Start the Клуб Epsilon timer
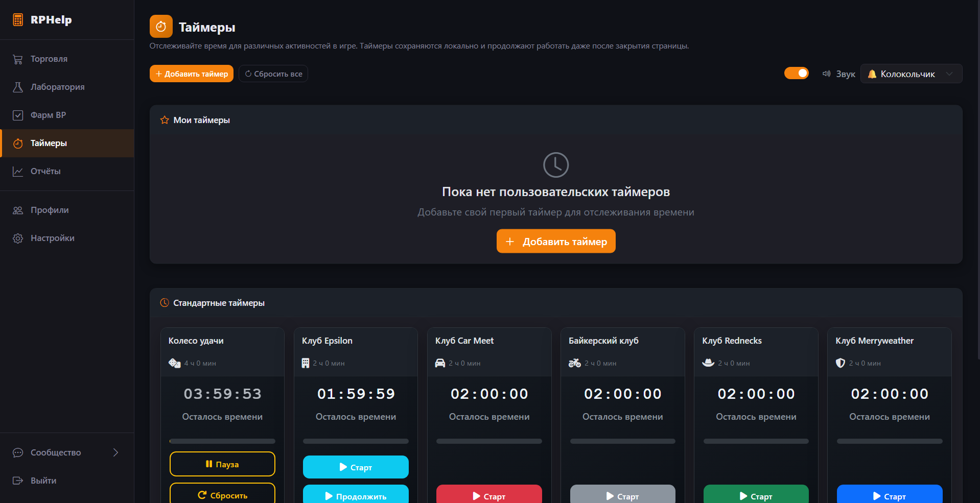The image size is (980, 503). pyautogui.click(x=356, y=467)
